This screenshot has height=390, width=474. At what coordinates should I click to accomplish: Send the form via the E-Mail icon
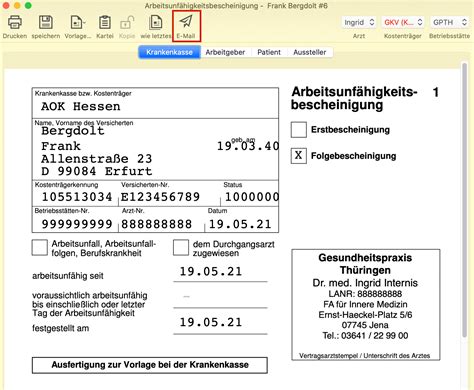186,22
